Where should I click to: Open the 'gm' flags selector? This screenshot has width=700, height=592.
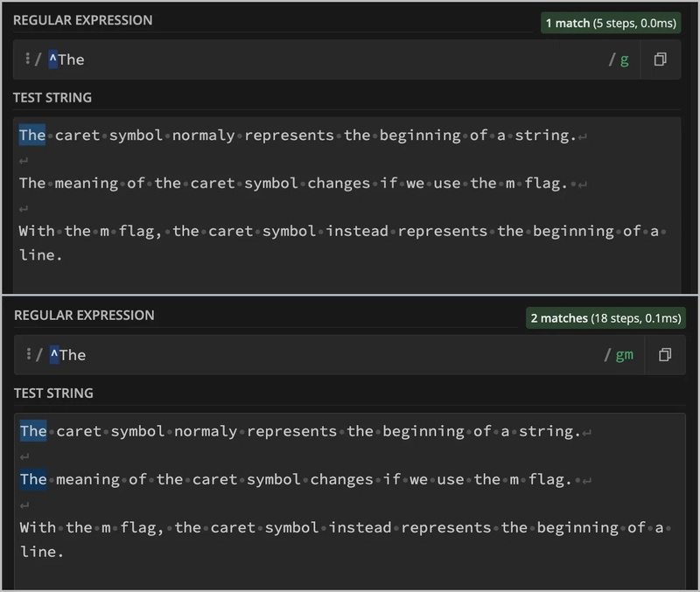pos(624,355)
